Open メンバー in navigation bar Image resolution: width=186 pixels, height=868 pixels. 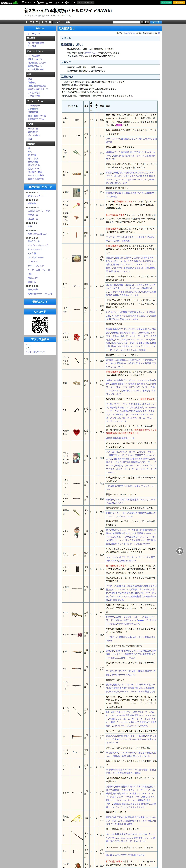pyautogui.click(x=58, y=22)
